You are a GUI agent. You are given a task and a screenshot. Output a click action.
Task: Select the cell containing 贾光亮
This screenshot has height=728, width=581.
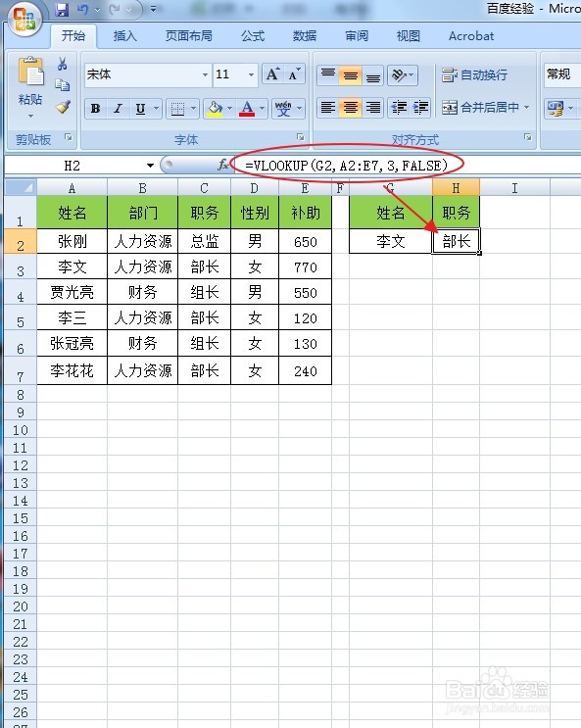(x=72, y=292)
